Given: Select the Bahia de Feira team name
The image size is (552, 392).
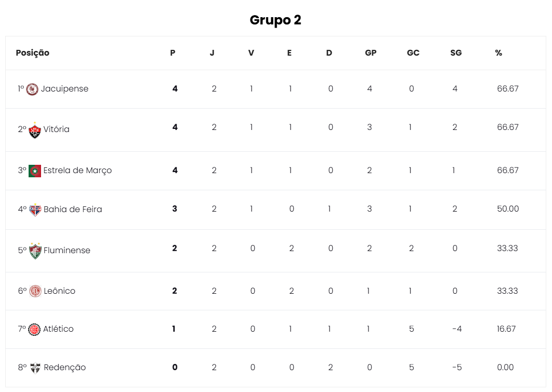Looking at the screenshot, I should tap(73, 210).
